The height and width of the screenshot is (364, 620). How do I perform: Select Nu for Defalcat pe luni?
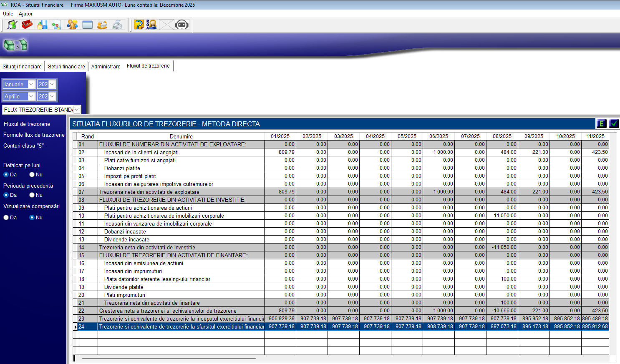tap(32, 175)
